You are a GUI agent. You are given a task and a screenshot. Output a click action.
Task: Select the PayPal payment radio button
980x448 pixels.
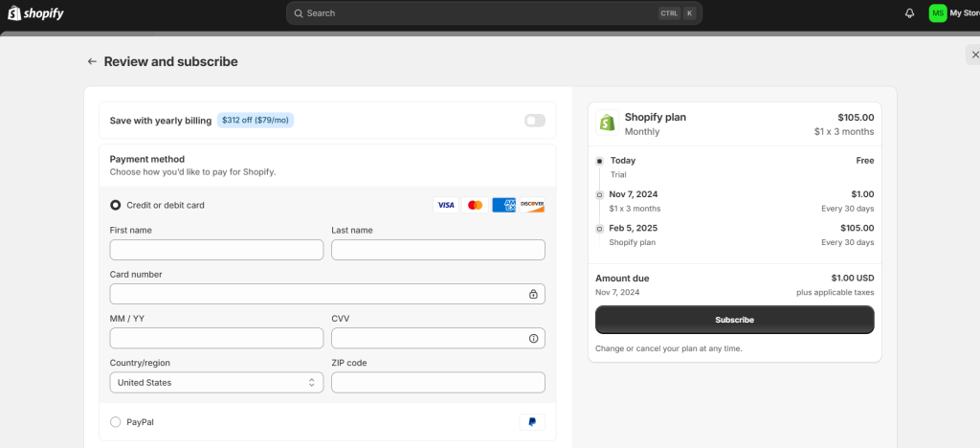pyautogui.click(x=116, y=422)
